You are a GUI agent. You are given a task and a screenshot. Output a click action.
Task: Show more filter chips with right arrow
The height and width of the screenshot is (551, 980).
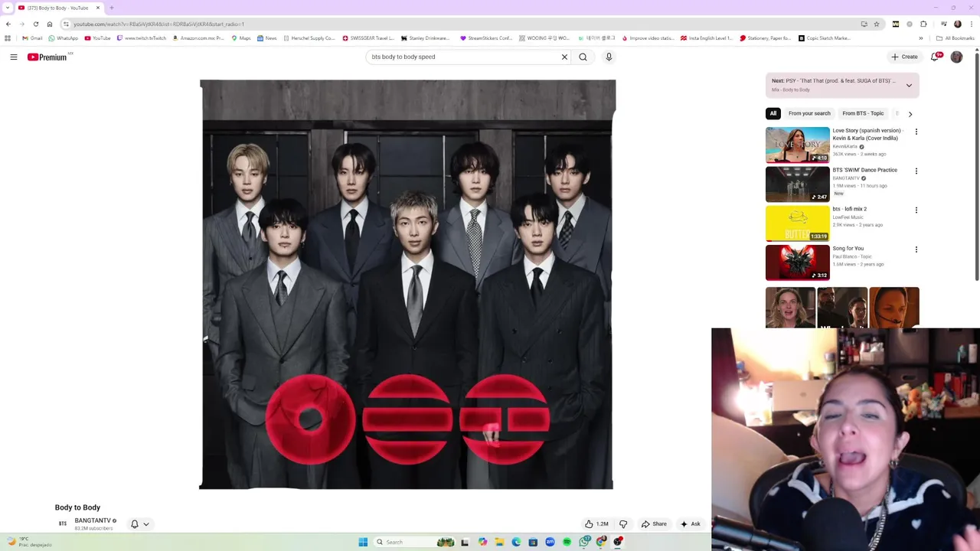[x=910, y=113]
